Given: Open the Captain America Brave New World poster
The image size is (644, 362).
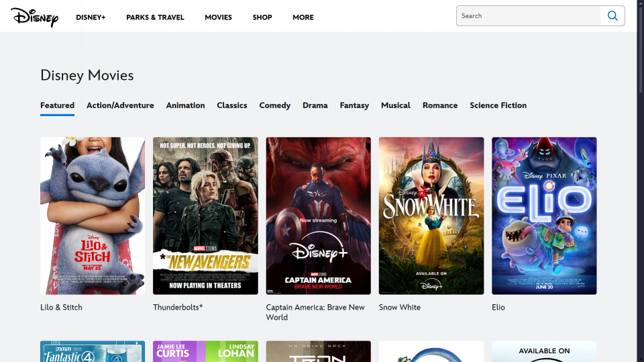Looking at the screenshot, I should coord(318,216).
